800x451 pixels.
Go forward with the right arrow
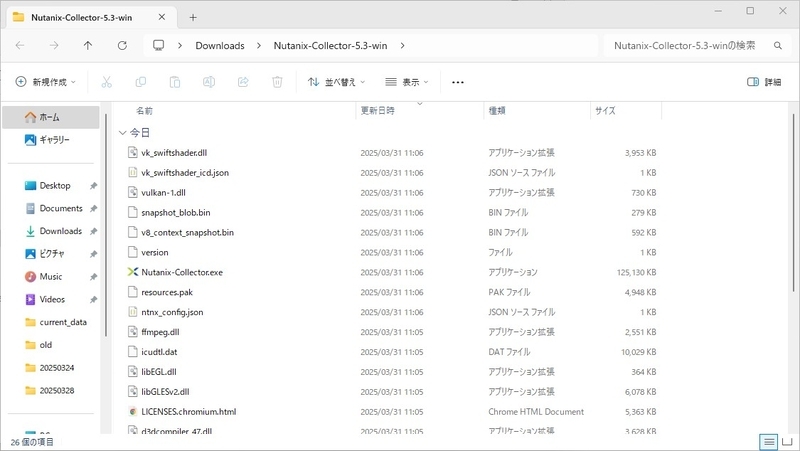(54, 45)
